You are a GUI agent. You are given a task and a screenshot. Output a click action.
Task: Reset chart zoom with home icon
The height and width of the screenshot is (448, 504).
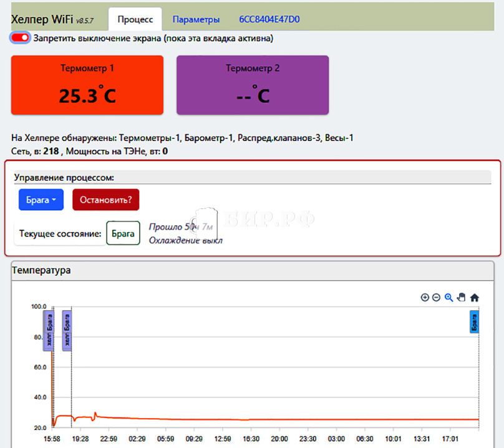(474, 298)
